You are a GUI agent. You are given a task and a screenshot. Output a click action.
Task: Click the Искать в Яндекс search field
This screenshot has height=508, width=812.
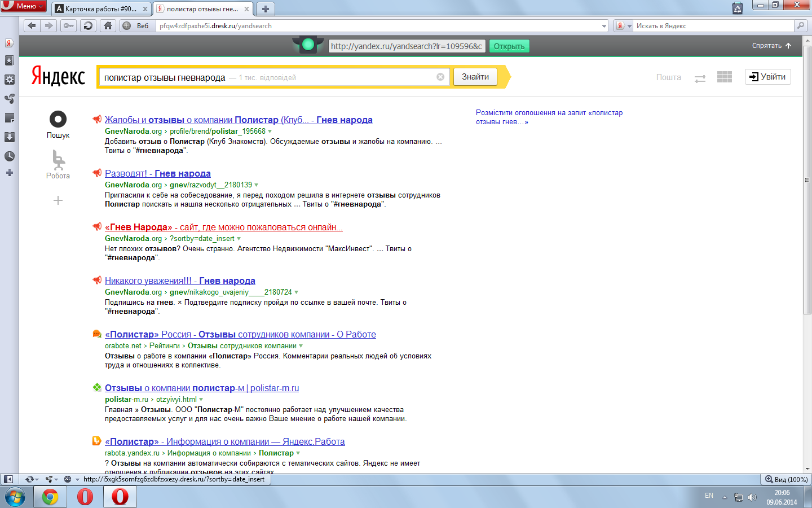[714, 26]
